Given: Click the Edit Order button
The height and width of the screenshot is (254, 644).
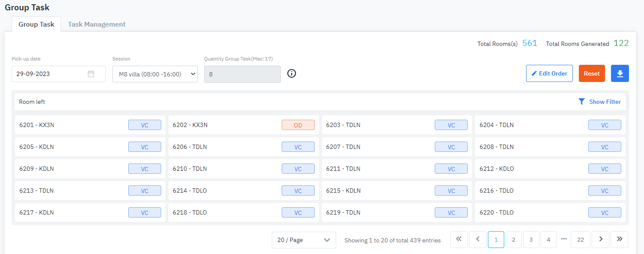Looking at the screenshot, I should tap(549, 73).
